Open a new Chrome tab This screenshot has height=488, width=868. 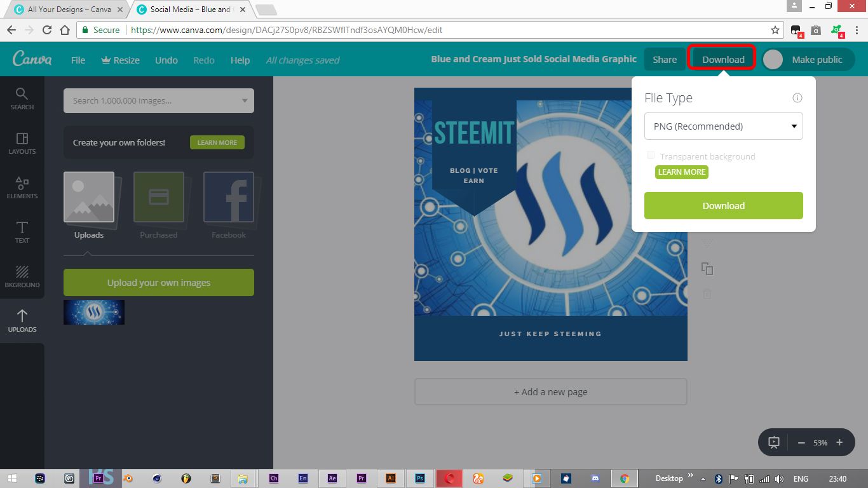(266, 10)
